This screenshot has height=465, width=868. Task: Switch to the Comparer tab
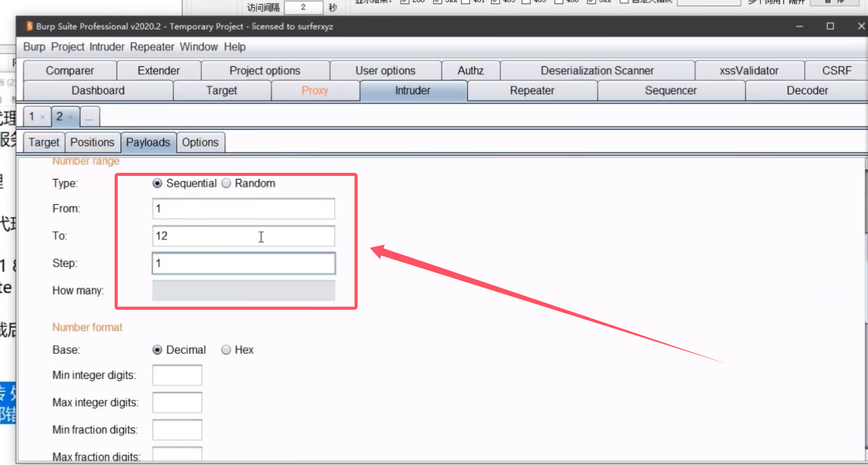pyautogui.click(x=70, y=70)
